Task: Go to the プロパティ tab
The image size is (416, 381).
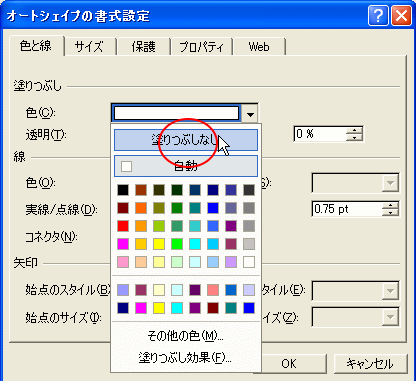Action: (x=202, y=47)
